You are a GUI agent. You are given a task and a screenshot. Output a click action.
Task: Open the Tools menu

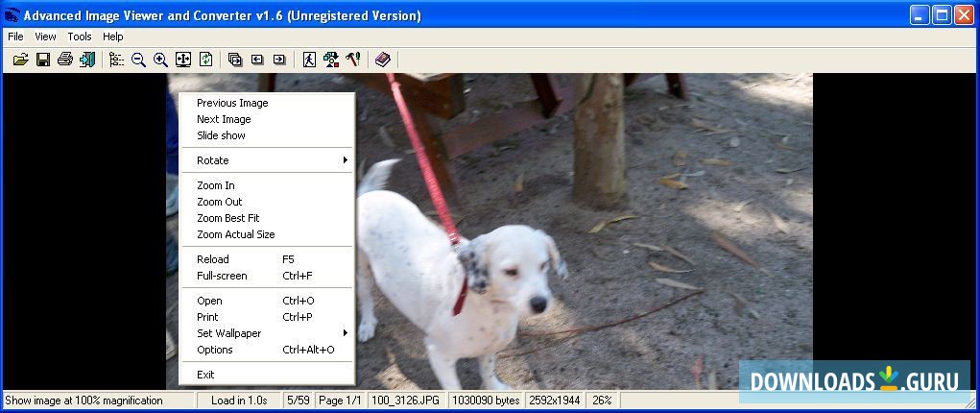click(x=80, y=36)
